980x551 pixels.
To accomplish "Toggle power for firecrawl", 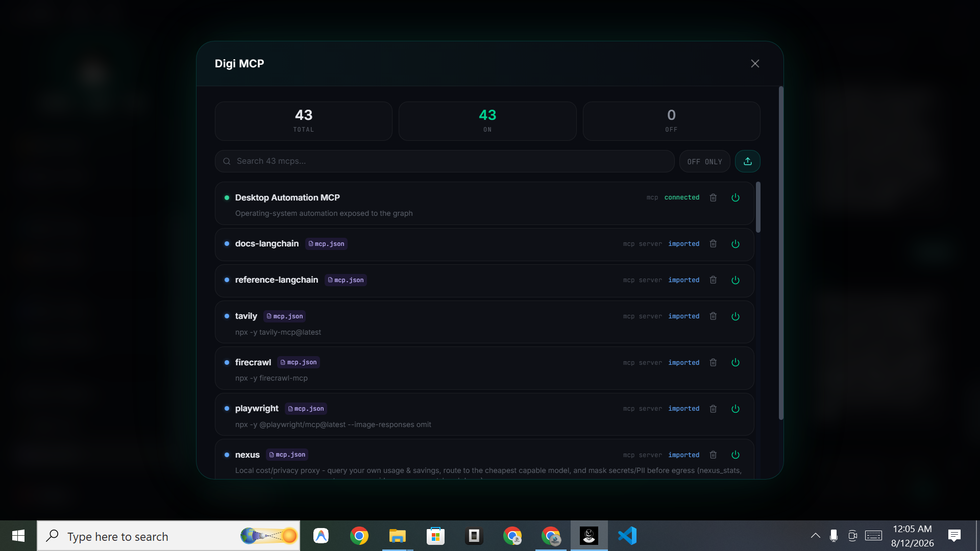I will [736, 362].
